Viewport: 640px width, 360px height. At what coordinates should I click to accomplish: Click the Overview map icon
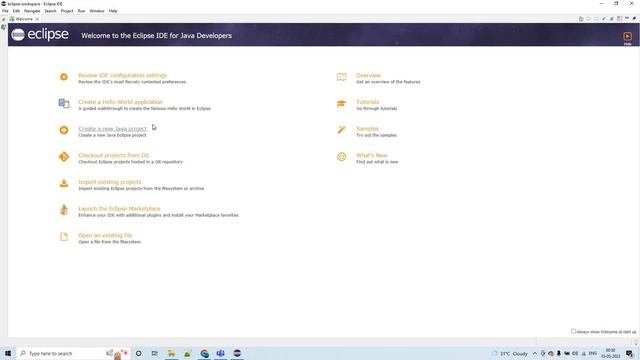341,77
